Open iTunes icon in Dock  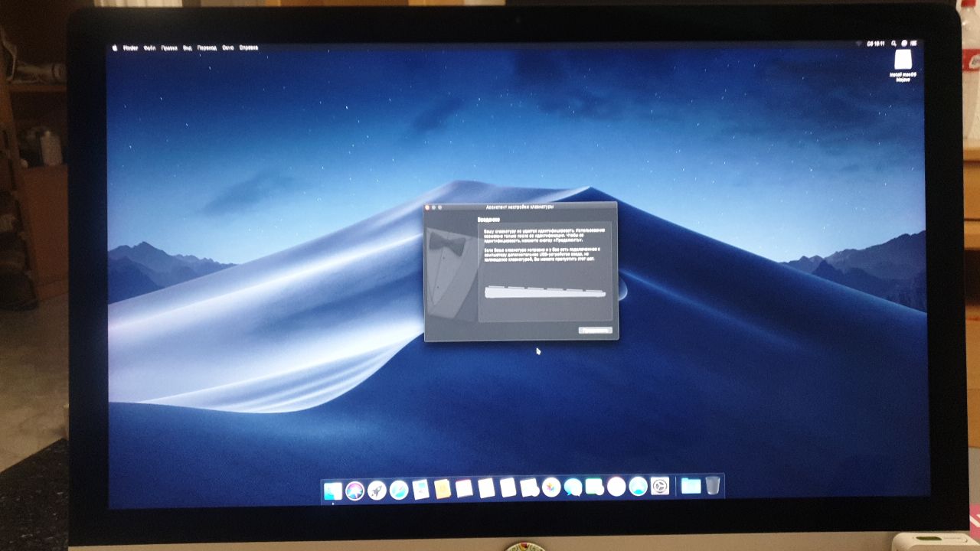click(616, 487)
